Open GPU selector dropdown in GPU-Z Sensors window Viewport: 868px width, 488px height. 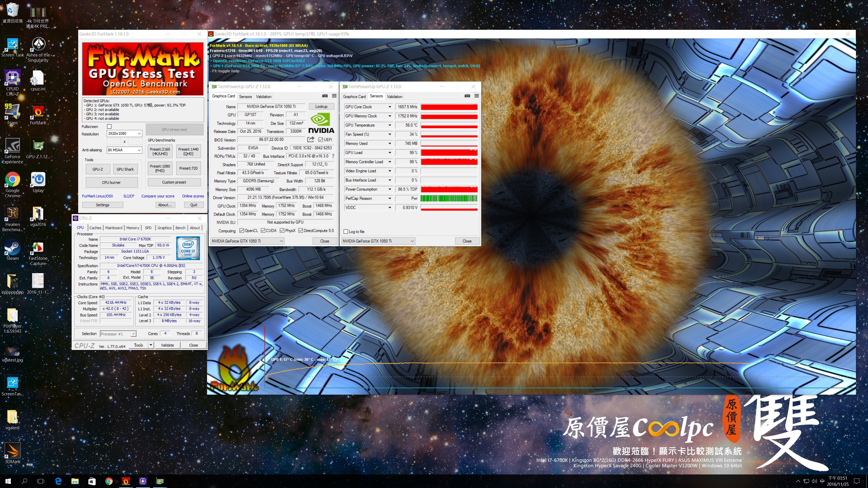pos(378,241)
